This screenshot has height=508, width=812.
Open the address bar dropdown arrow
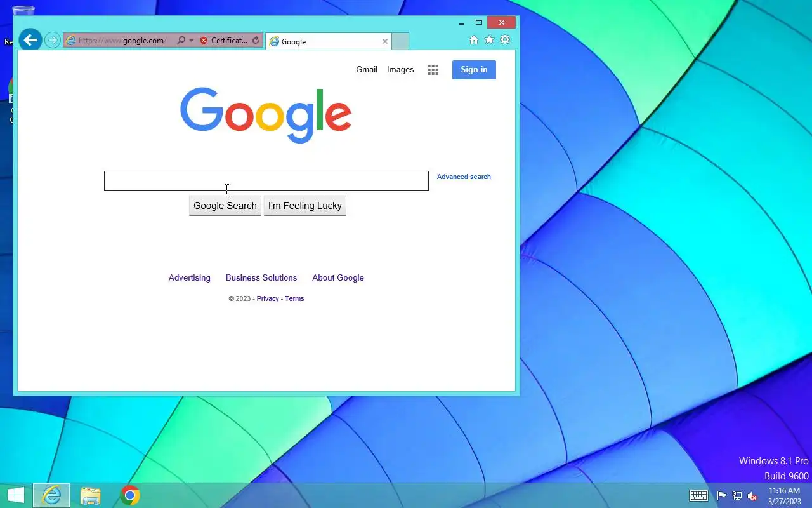point(191,41)
